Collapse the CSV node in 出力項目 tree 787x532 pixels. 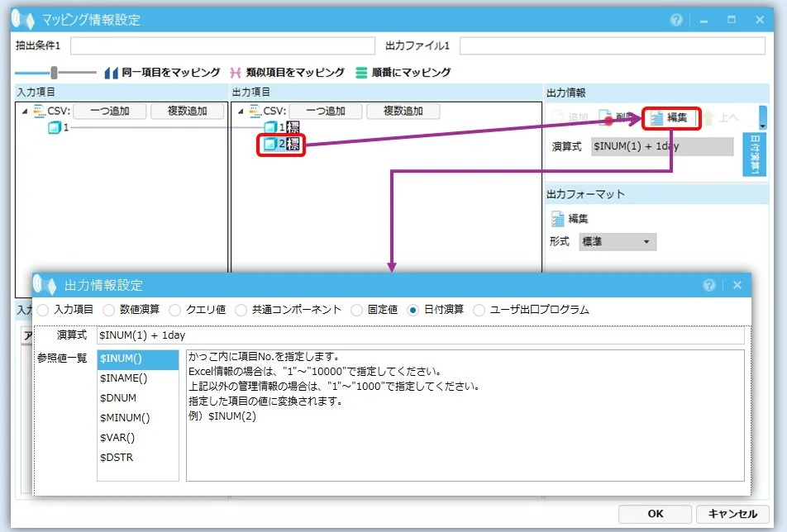[x=241, y=112]
